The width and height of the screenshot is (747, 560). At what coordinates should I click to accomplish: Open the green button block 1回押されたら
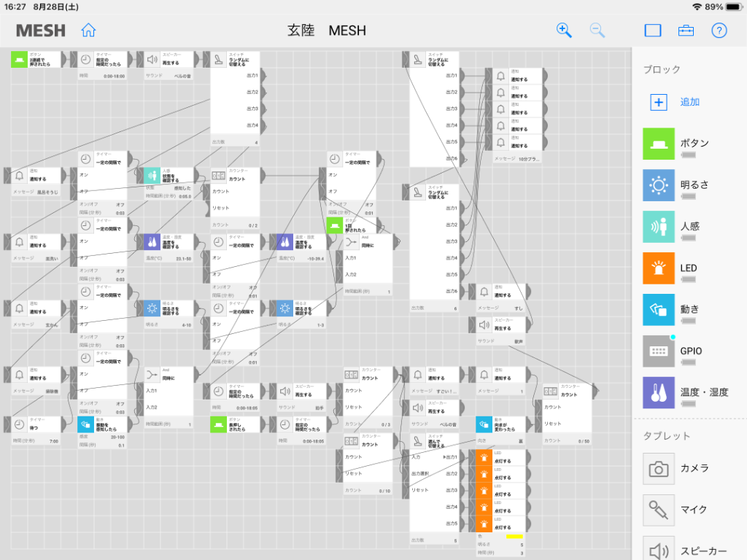[352, 225]
